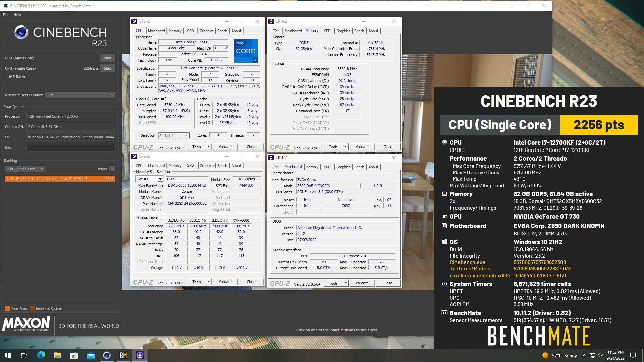The image size is (644, 362).
Task: Click Validate in CPU-Z SPD window
Action: pyautogui.click(x=225, y=282)
